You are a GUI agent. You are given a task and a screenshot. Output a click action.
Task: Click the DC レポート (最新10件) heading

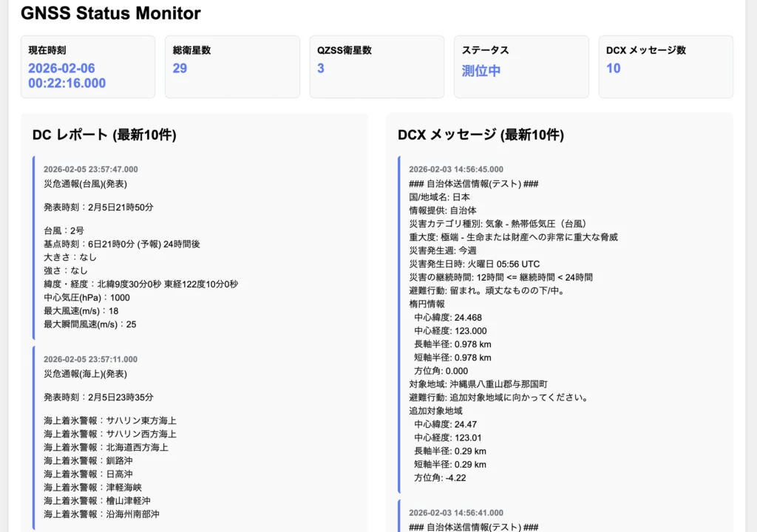coord(104,134)
